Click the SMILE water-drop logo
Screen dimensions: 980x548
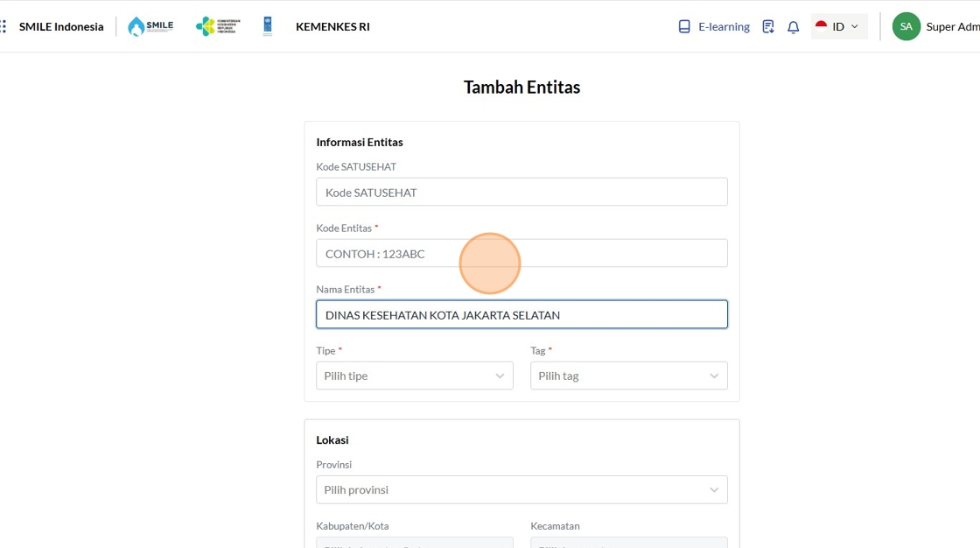point(150,26)
